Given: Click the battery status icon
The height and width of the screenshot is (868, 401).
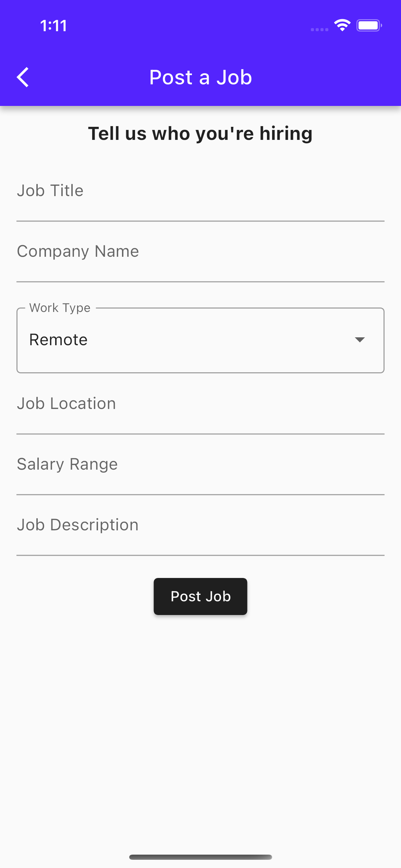Looking at the screenshot, I should pos(369,25).
